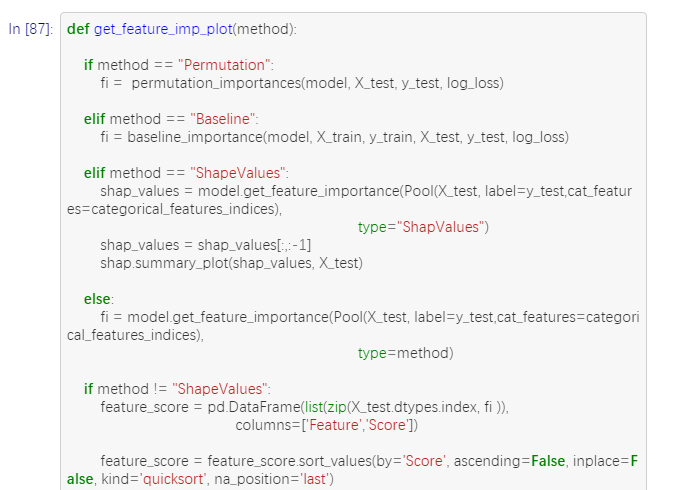The height and width of the screenshot is (490, 675).
Task: Click the 'Score' string in columns list
Action: [388, 425]
